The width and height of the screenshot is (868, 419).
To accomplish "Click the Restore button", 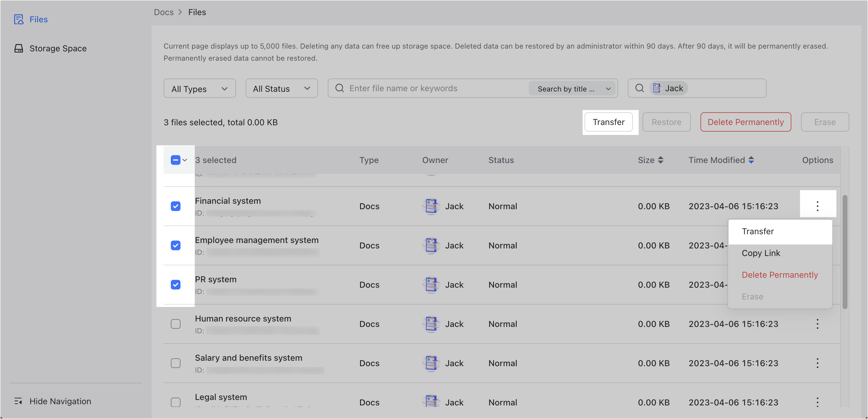I will 666,122.
